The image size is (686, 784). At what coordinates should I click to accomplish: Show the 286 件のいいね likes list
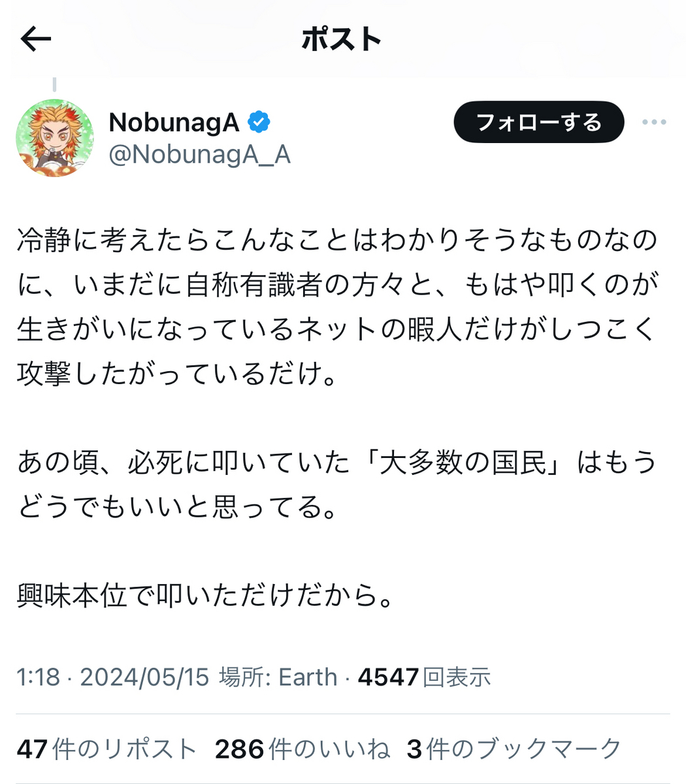click(302, 749)
